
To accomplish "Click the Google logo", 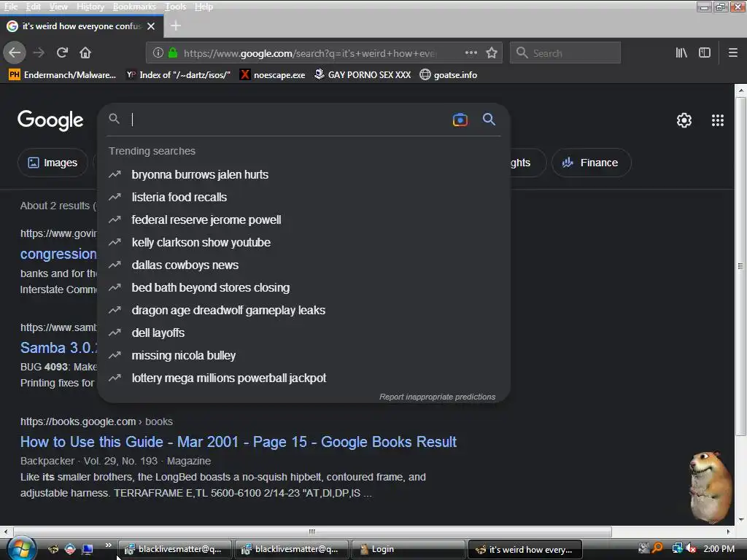I will click(50, 120).
